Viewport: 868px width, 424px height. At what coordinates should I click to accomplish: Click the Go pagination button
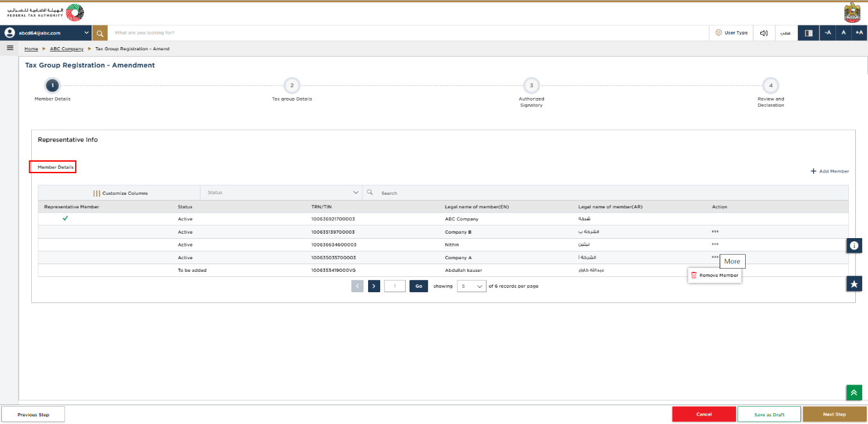tap(418, 286)
